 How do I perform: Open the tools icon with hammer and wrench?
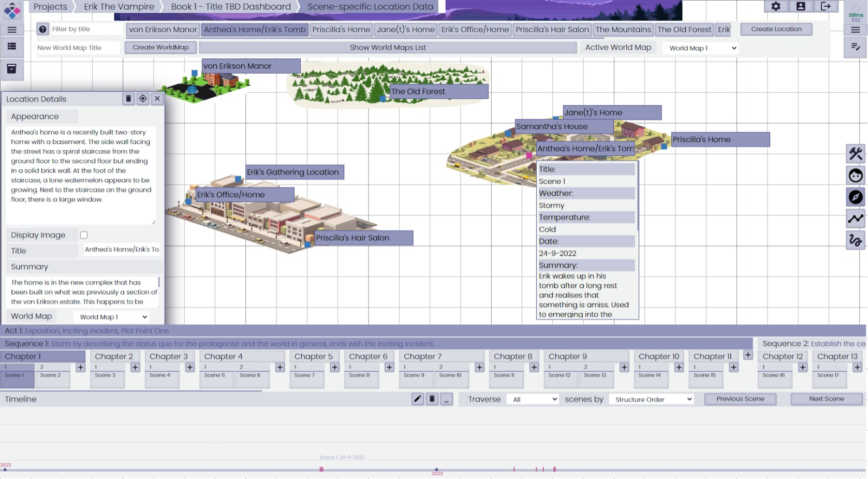(855, 154)
